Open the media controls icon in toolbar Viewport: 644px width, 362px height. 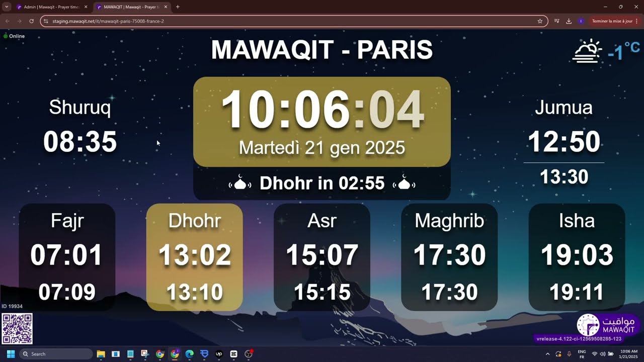(557, 21)
